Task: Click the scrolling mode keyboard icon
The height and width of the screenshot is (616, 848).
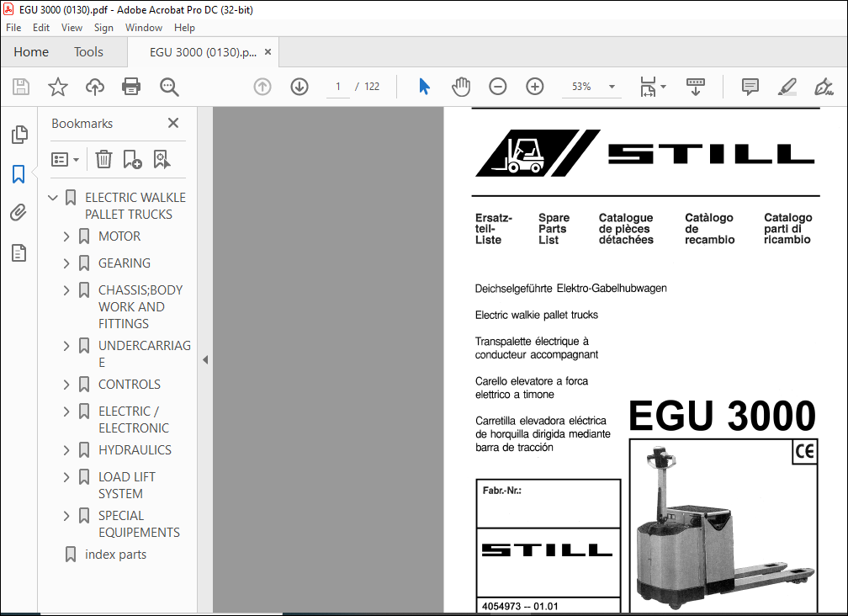Action: click(696, 87)
